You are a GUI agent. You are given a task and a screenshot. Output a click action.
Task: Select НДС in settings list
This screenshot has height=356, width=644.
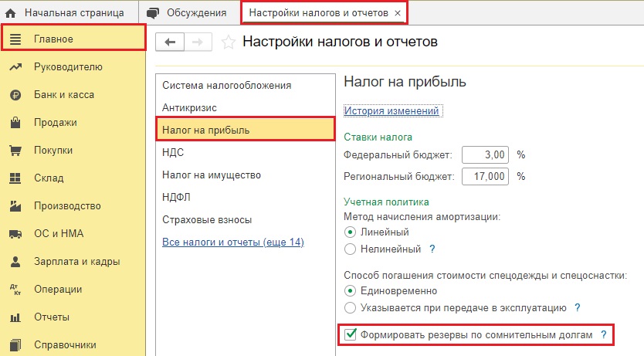(x=246, y=153)
